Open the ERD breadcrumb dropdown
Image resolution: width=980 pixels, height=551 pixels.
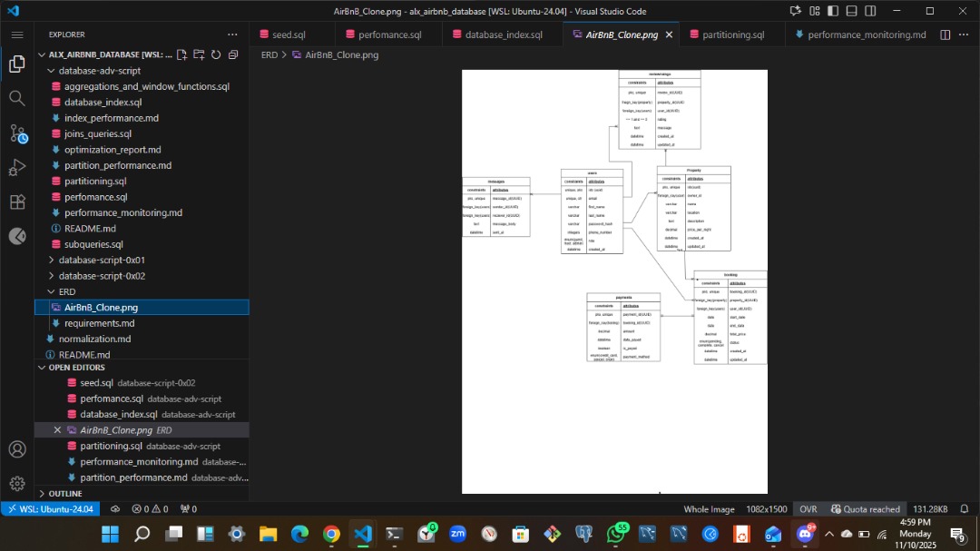click(269, 54)
